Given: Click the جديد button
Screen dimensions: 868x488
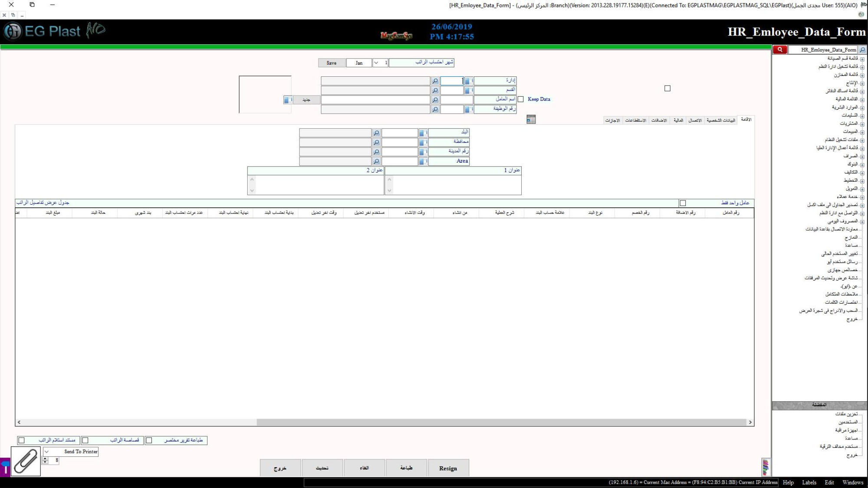Looking at the screenshot, I should click(306, 100).
